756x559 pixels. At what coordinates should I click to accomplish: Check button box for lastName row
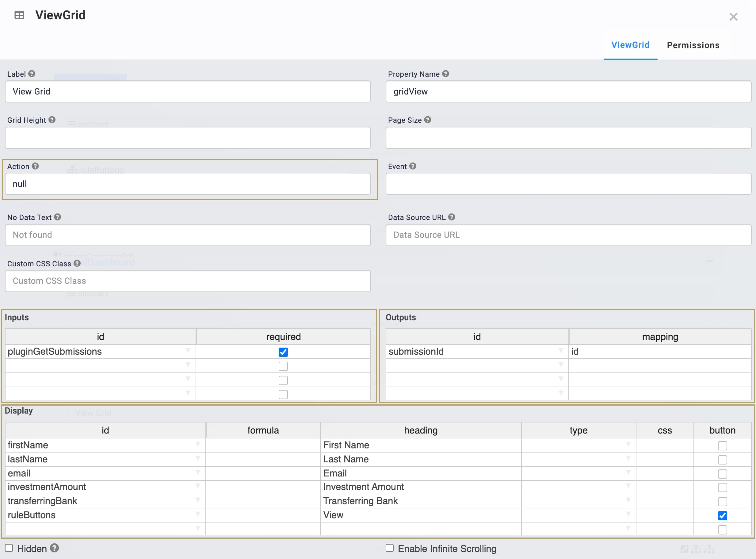[x=722, y=460]
